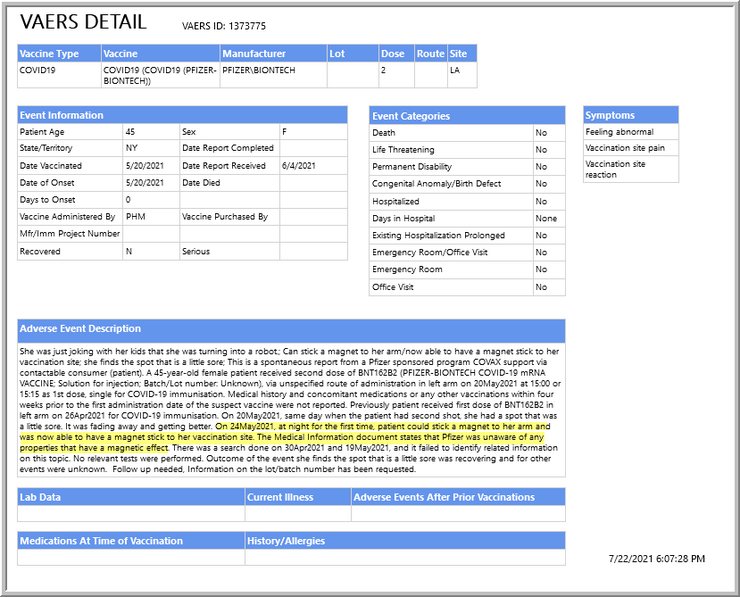Click the Days in Hospital label

pyautogui.click(x=404, y=219)
